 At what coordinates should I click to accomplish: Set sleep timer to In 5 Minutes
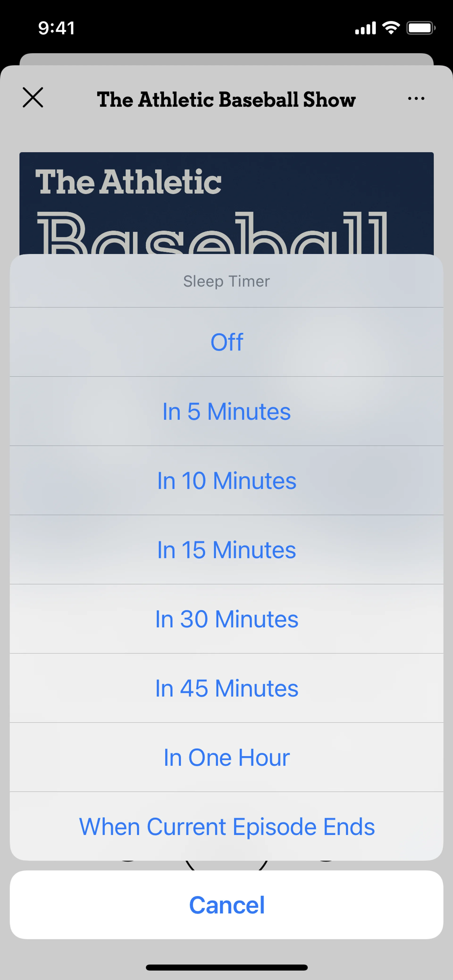(x=226, y=411)
